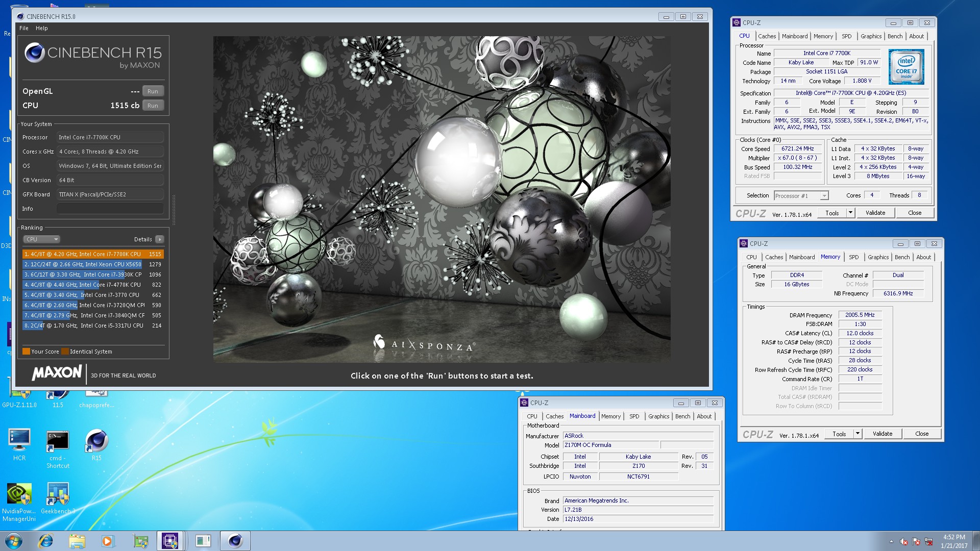Viewport: 980px width, 551px height.
Task: Expand Tools dropdown arrow in top CPU-Z
Action: point(850,213)
